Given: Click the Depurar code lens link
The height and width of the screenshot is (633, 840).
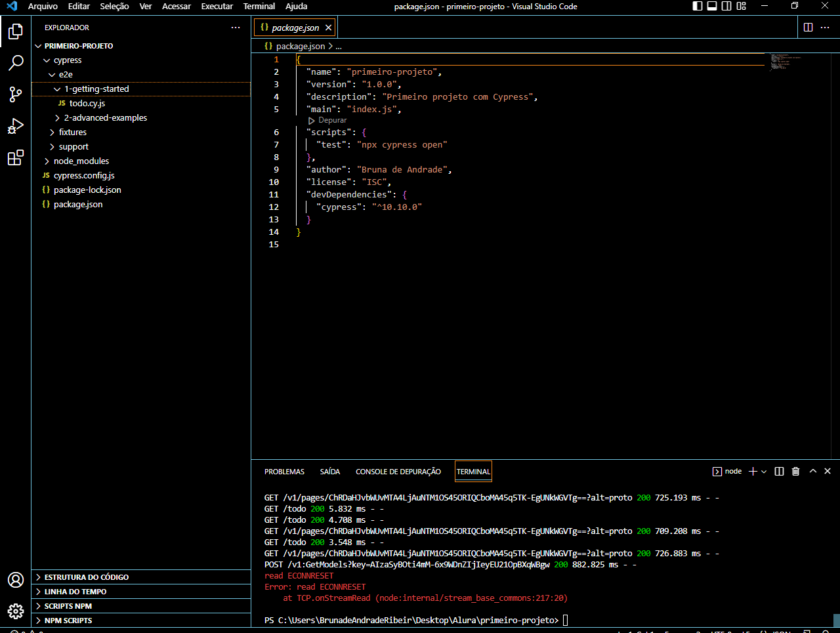Looking at the screenshot, I should pos(327,121).
